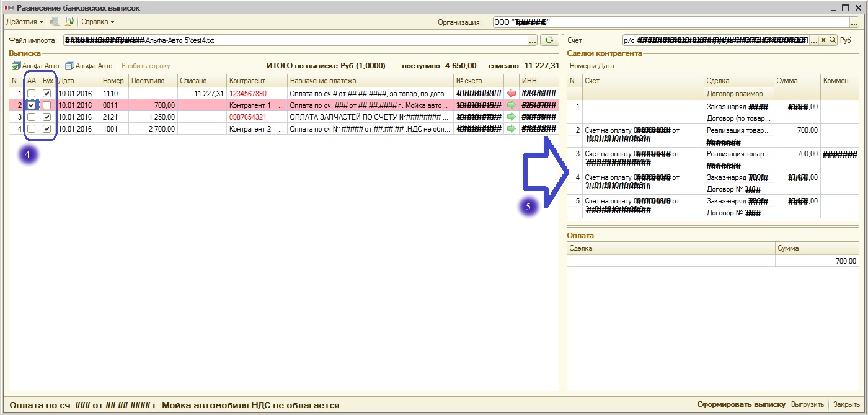Click the green refresh import file button
This screenshot has height=415, width=868.
click(549, 40)
